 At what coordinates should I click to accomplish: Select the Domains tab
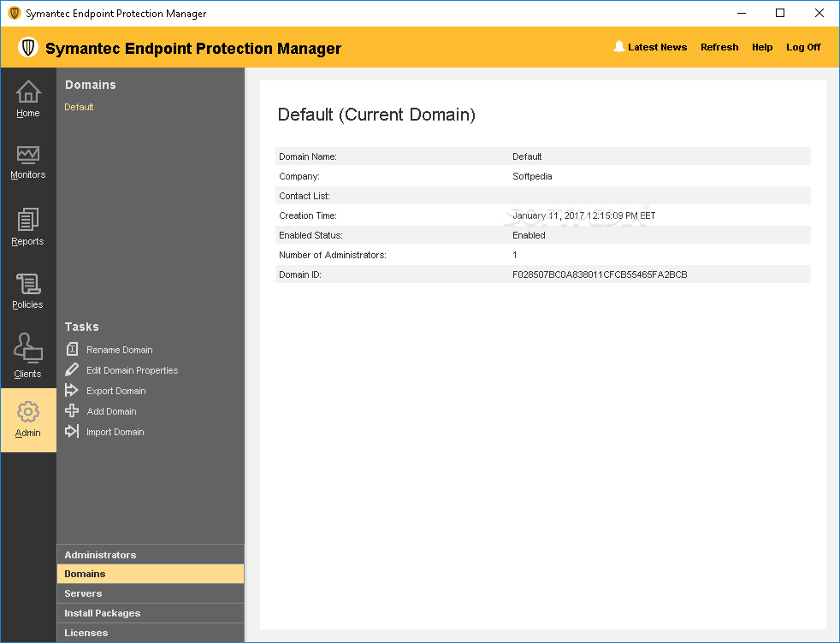click(151, 574)
